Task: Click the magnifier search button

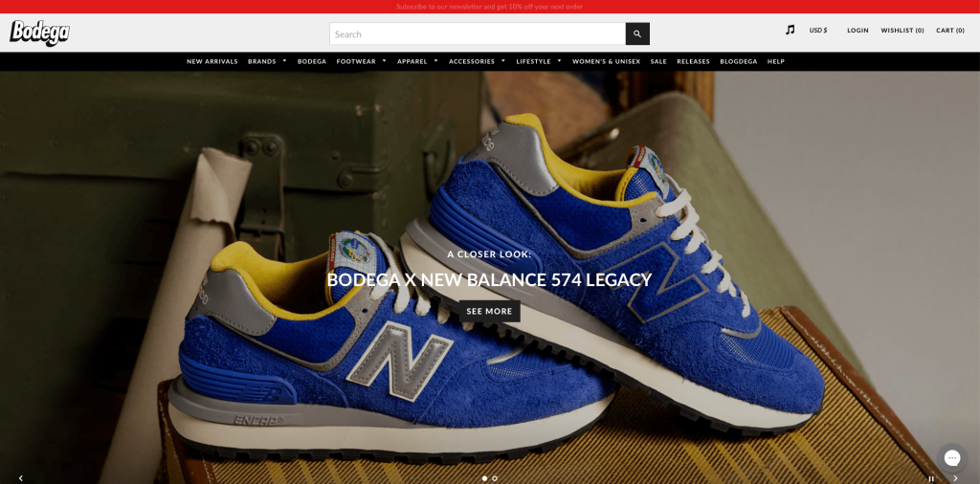Action: (x=637, y=33)
